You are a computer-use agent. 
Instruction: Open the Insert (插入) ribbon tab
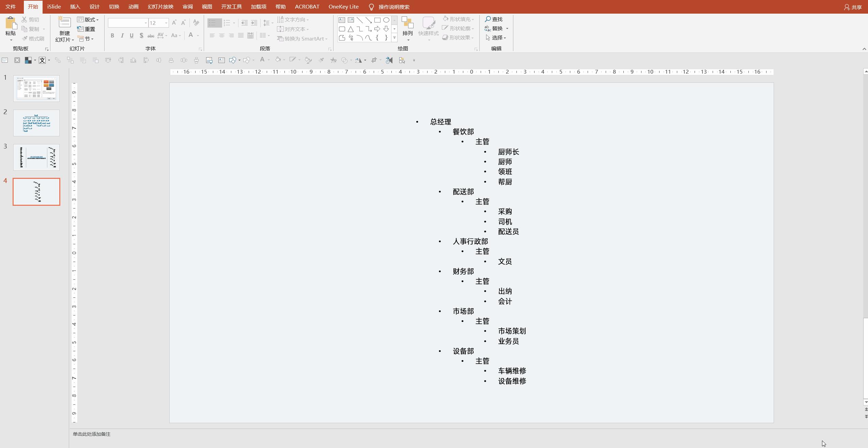75,7
